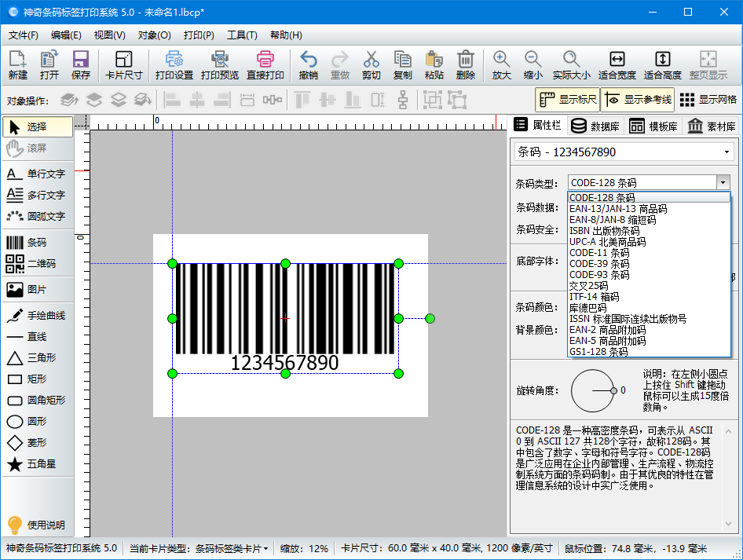This screenshot has width=743, height=560.
Task: Switch to the 素材库 tab
Action: 712,126
